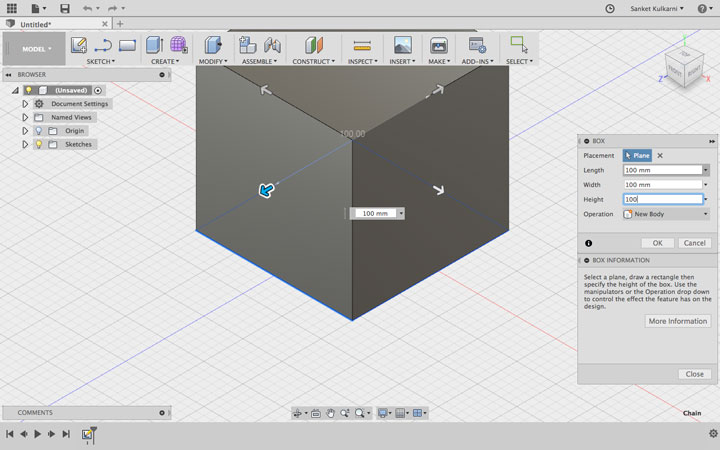Expand the Named Views tree node
This screenshot has height=450, width=720.
(x=25, y=117)
